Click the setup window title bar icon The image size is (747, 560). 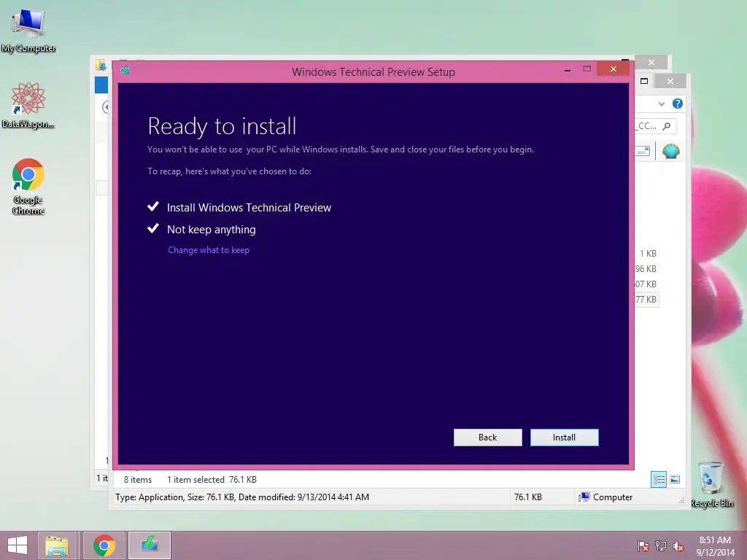coord(125,71)
